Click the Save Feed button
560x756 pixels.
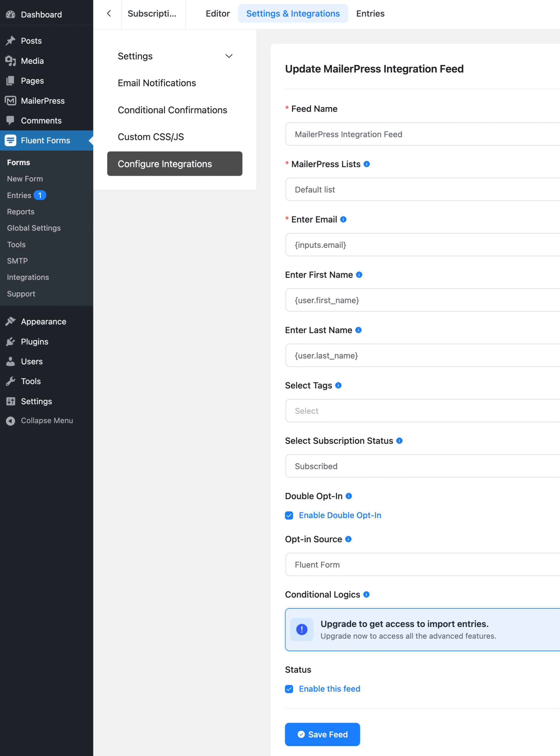coord(322,734)
